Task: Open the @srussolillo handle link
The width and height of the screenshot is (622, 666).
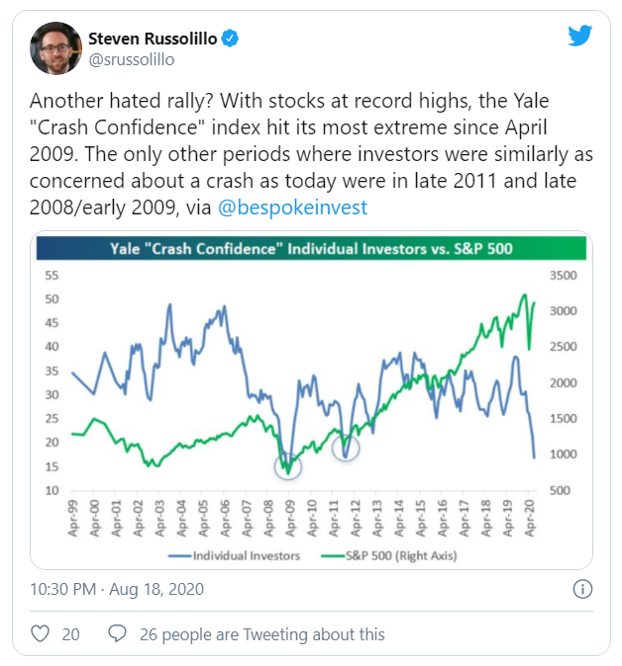Action: click(132, 59)
